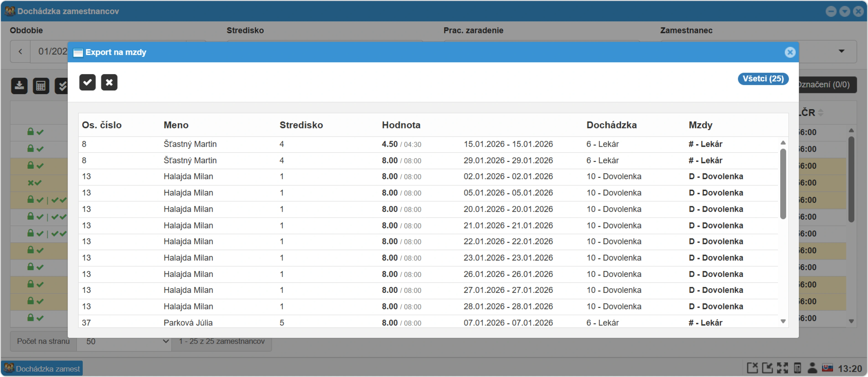Viewport: 868px width, 377px height.
Task: Click the export table scrollbar thumb
Action: [783, 184]
